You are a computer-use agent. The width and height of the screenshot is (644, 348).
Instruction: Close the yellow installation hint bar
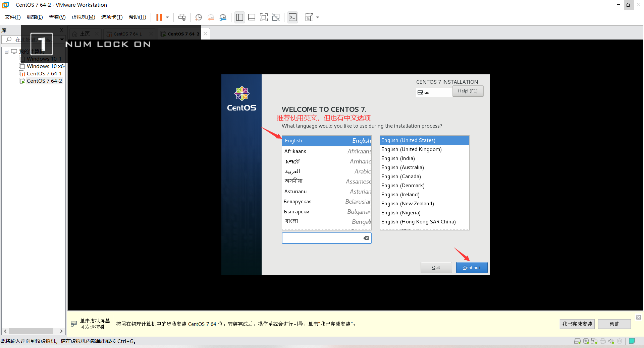point(639,317)
